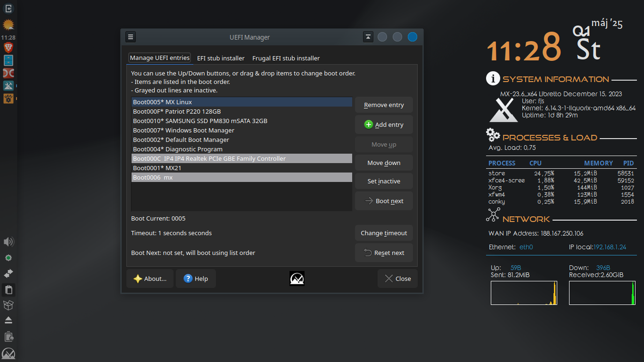
Task: Click the Reset next button
Action: (384, 253)
